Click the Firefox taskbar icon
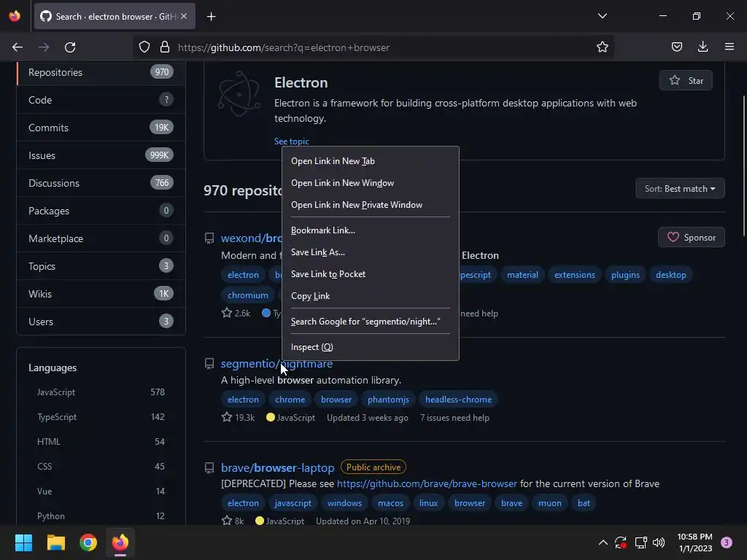Image resolution: width=747 pixels, height=560 pixels. (x=120, y=542)
